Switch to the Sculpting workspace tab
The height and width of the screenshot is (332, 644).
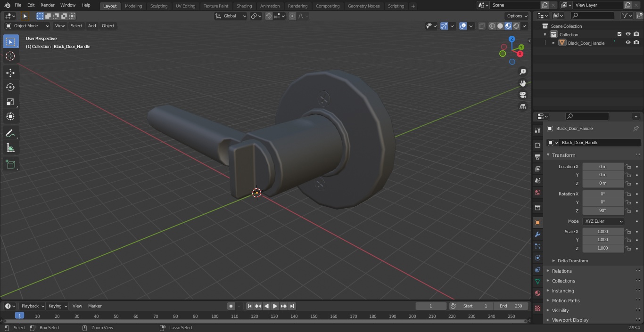pyautogui.click(x=159, y=6)
